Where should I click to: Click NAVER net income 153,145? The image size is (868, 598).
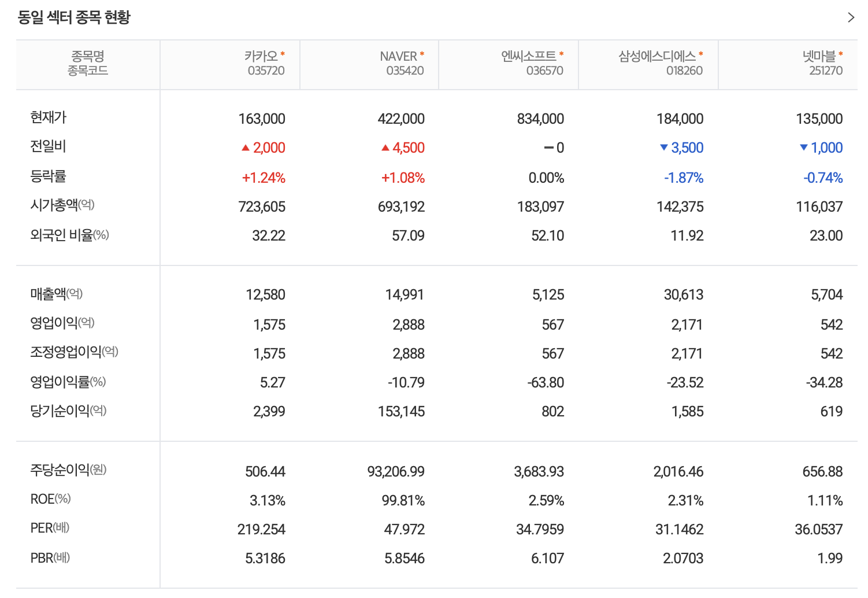pos(401,411)
